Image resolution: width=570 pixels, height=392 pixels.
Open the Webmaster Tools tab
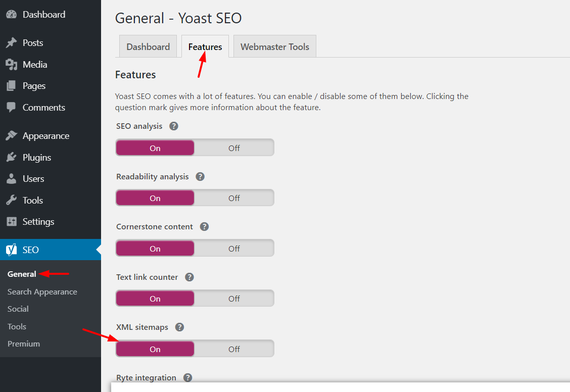point(275,46)
